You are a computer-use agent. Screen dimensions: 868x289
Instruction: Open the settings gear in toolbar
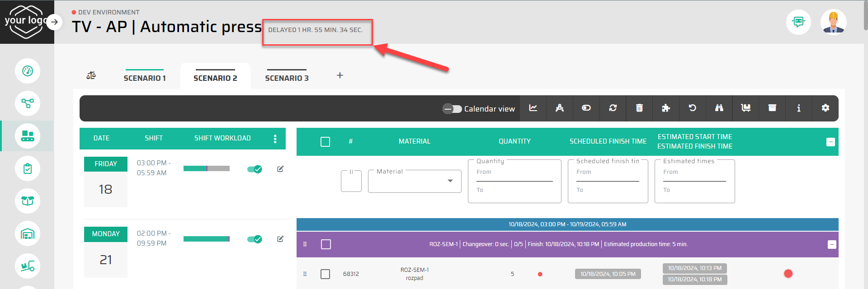tap(825, 108)
